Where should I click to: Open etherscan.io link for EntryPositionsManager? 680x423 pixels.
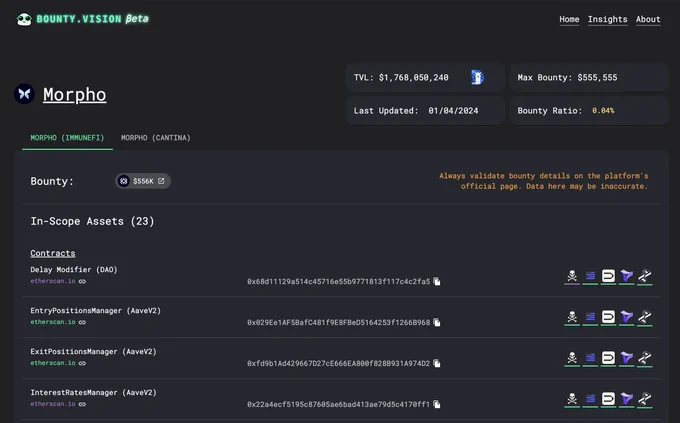click(x=53, y=322)
